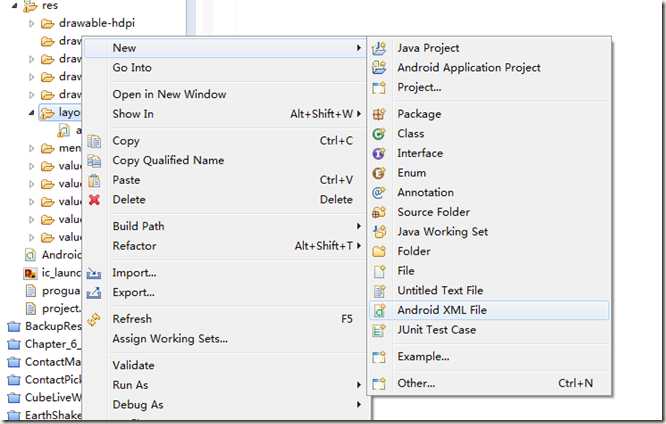Click the Import icon
This screenshot has height=424, width=666.
pyautogui.click(x=94, y=273)
